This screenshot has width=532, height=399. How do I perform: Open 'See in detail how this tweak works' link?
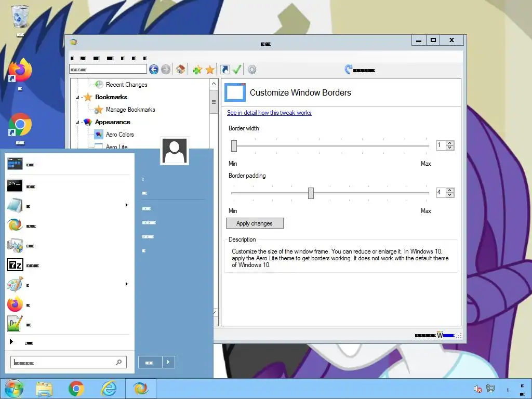[x=269, y=113]
